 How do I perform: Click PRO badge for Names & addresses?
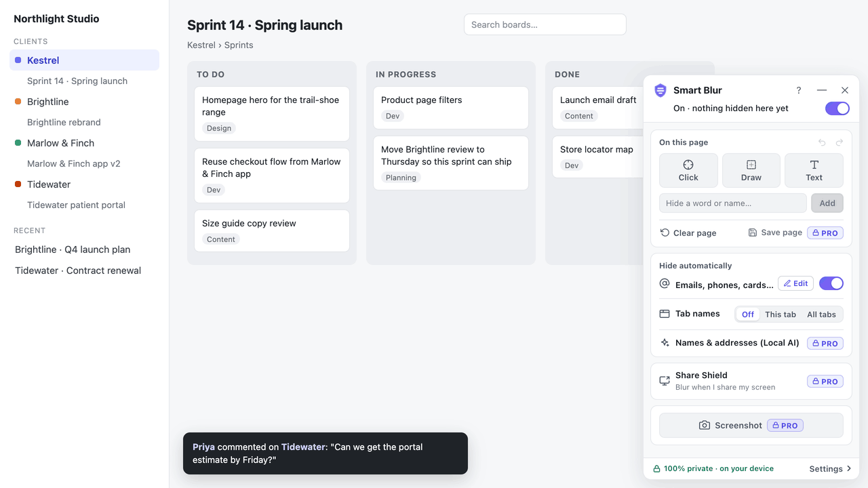click(825, 343)
